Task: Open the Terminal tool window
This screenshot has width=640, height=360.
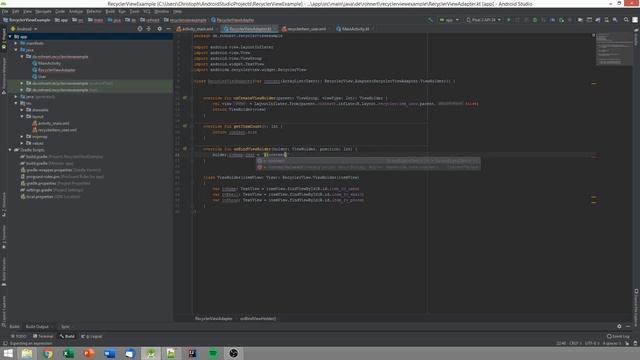Action: [x=43, y=336]
